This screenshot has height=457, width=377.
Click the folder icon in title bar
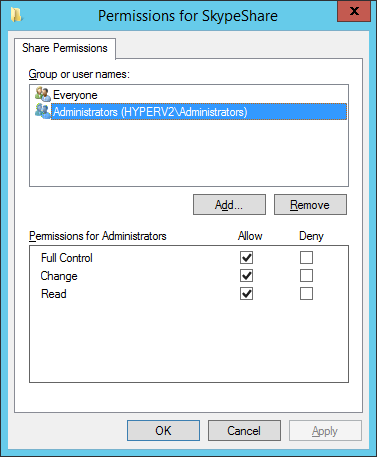pos(16,15)
